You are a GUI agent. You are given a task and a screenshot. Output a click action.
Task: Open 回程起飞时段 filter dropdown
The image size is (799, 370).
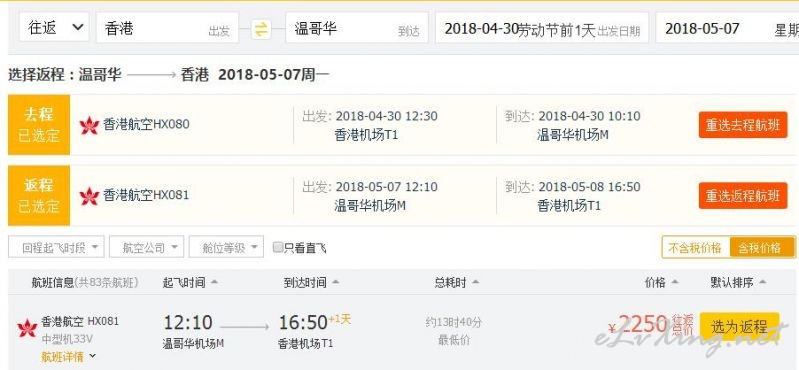tap(57, 247)
